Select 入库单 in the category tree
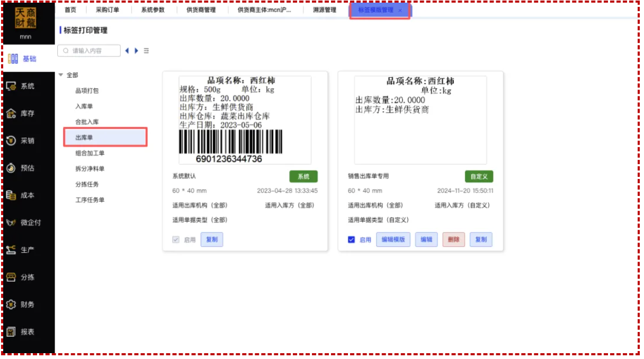The image size is (644, 359). coord(84,106)
